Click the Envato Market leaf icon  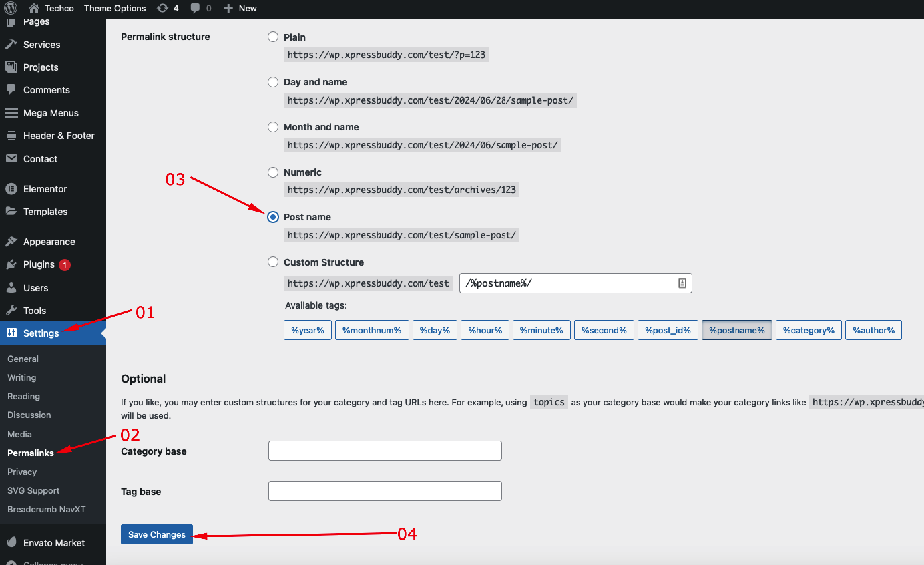point(11,543)
